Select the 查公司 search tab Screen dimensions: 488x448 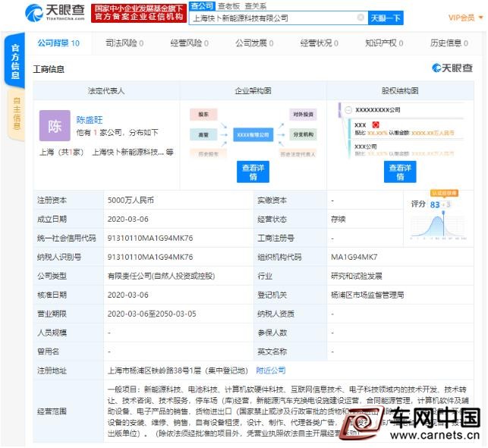coord(202,6)
